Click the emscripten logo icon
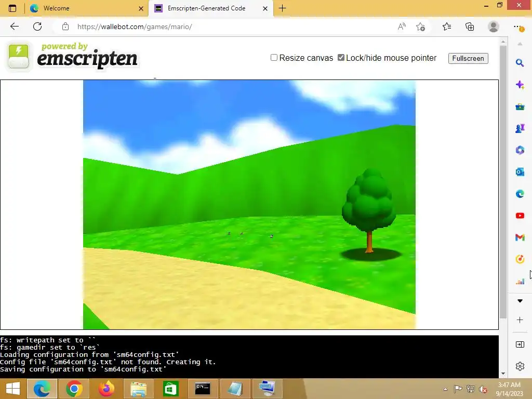 point(18,56)
